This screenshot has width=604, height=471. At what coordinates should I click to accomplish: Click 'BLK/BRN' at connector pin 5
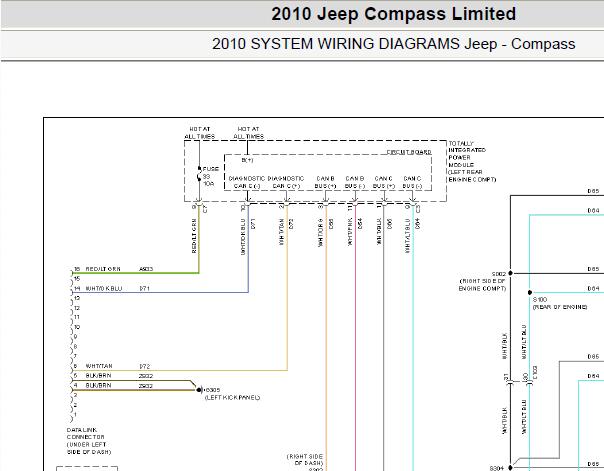click(x=98, y=375)
